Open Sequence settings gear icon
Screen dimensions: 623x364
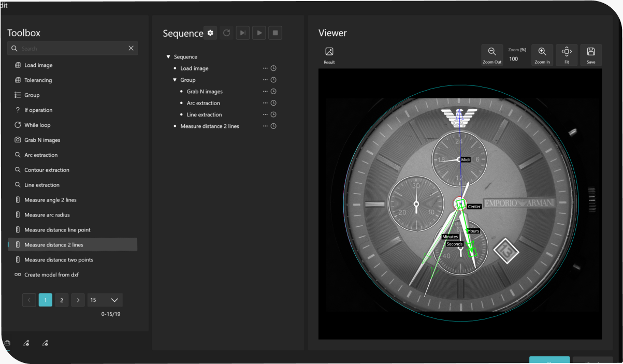click(210, 33)
